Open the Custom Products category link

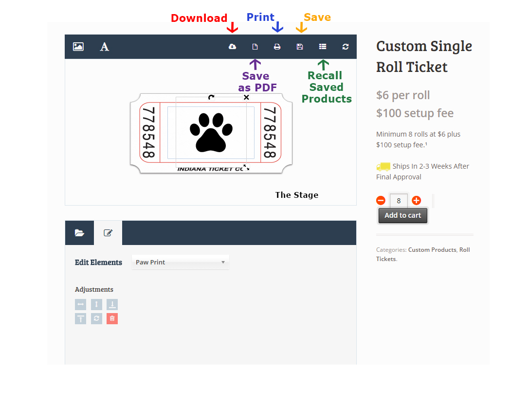coord(432,250)
